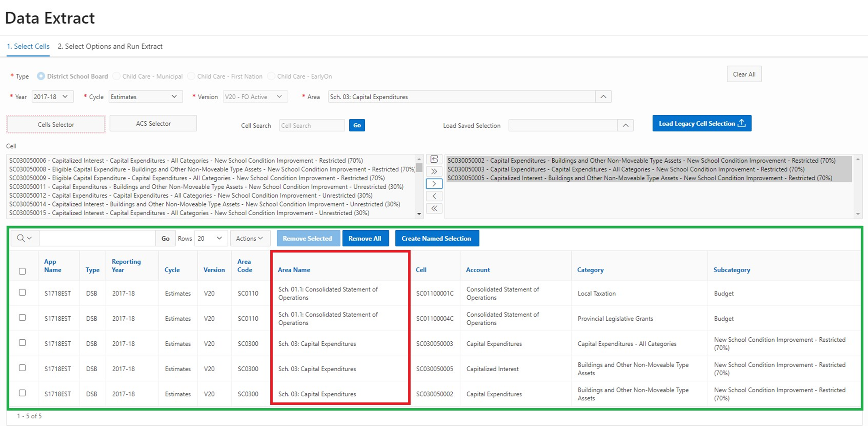Open the Year dropdown showing 2017-18
868x426 pixels.
pos(52,97)
